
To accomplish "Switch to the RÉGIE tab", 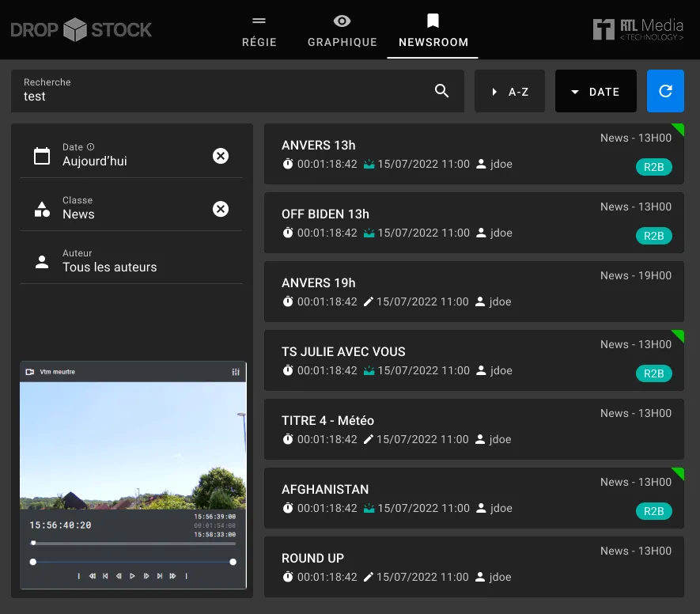I will tap(259, 31).
